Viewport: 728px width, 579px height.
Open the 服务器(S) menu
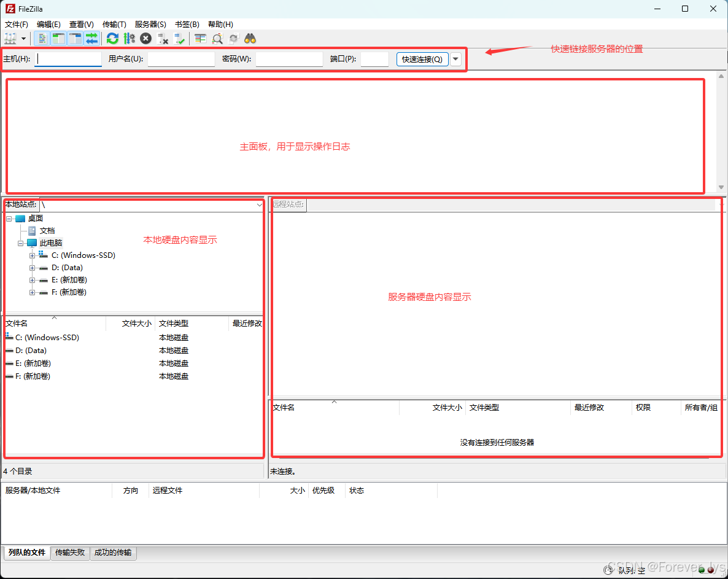click(150, 24)
